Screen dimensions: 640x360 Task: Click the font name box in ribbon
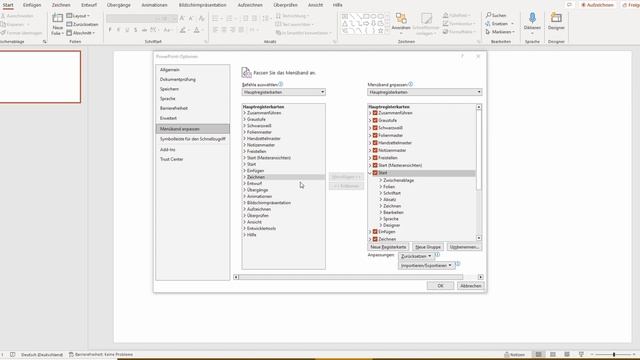pyautogui.click(x=131, y=19)
